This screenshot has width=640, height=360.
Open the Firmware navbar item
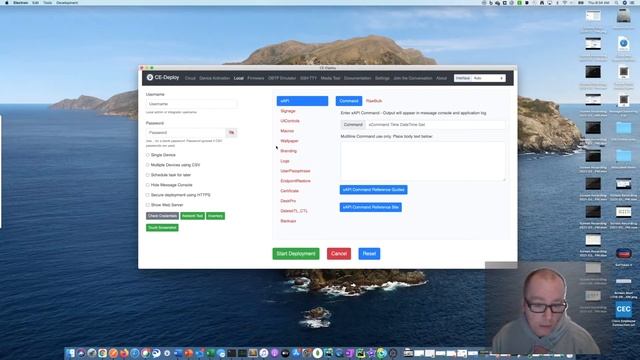256,78
